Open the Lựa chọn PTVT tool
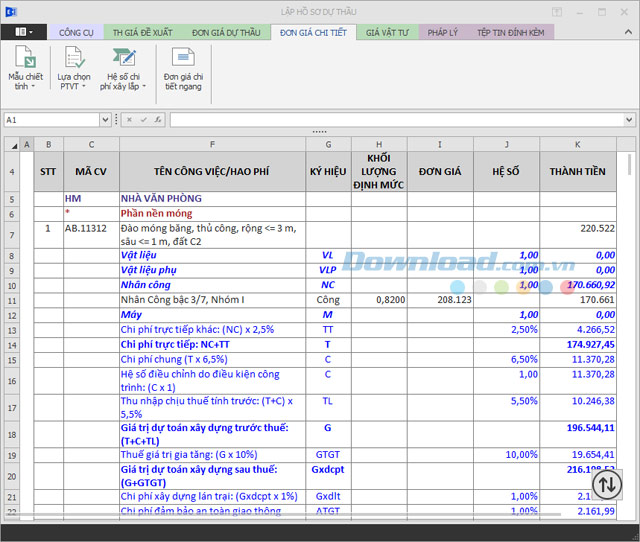This screenshot has height=542, width=640. pos(74,60)
